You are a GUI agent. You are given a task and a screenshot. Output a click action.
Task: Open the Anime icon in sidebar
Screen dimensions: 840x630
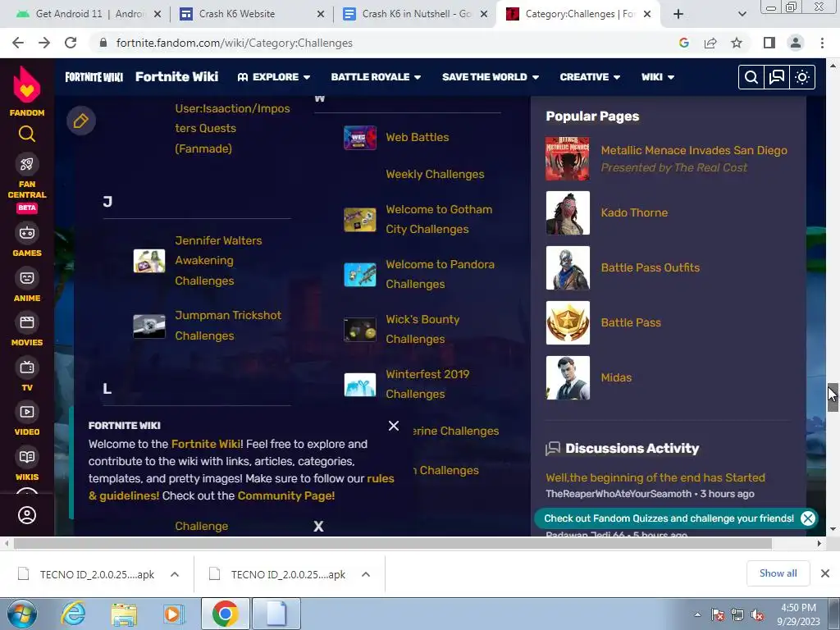point(27,278)
